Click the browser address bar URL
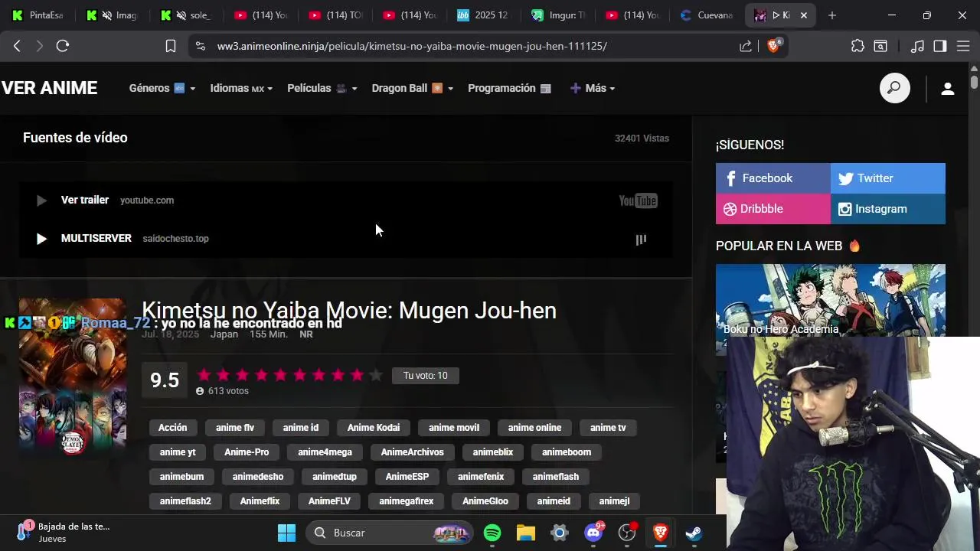Image resolution: width=980 pixels, height=551 pixels. [412, 46]
